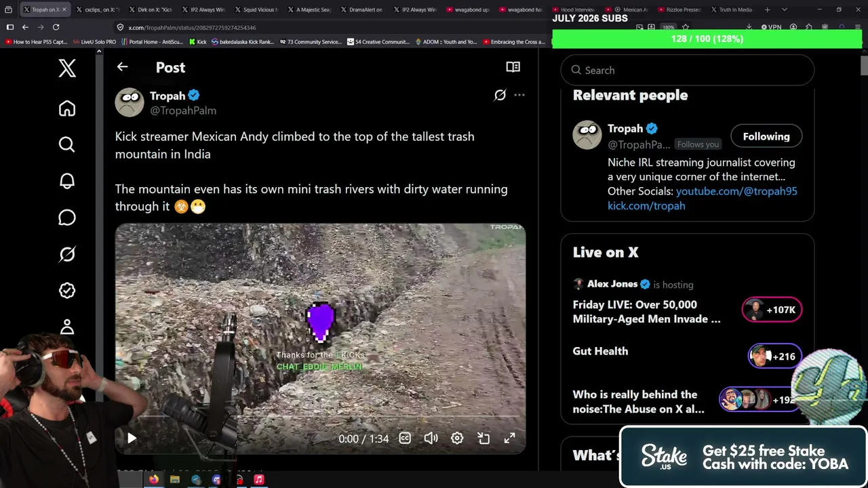Open 'Who is really behind the noise' space
The image size is (868, 488).
click(638, 401)
